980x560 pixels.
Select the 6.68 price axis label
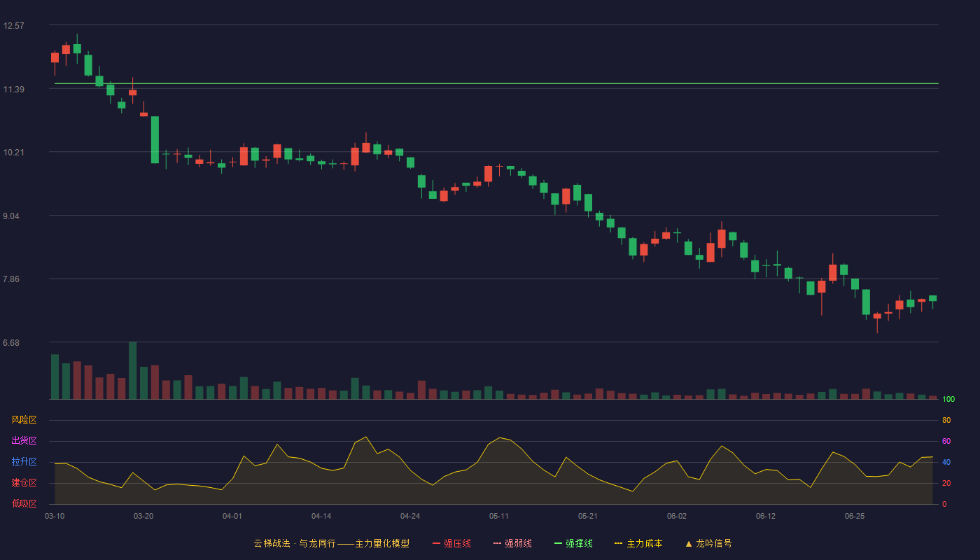pyautogui.click(x=12, y=343)
